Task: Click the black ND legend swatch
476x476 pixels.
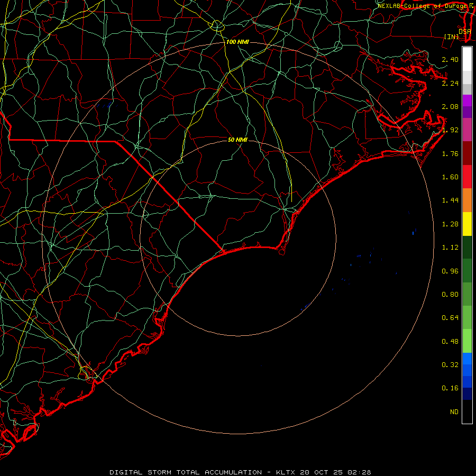Action: pos(467,411)
